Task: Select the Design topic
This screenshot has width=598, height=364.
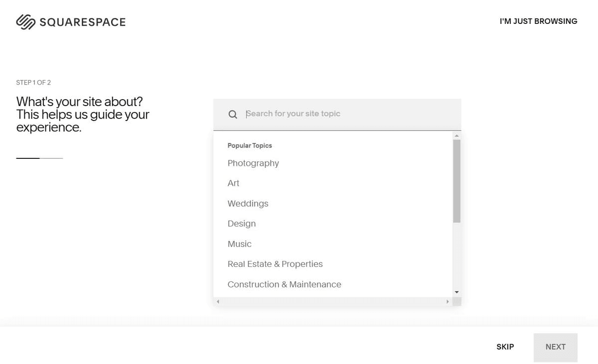Action: (x=242, y=224)
